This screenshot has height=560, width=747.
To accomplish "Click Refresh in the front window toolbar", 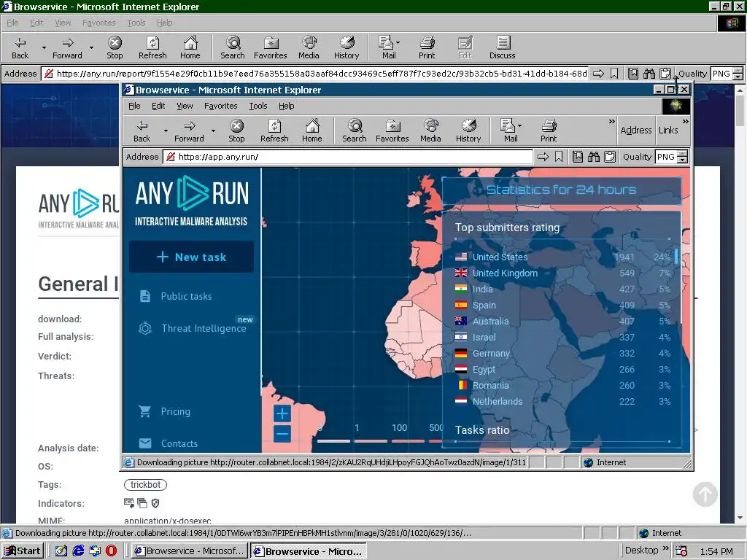I will pos(274,131).
